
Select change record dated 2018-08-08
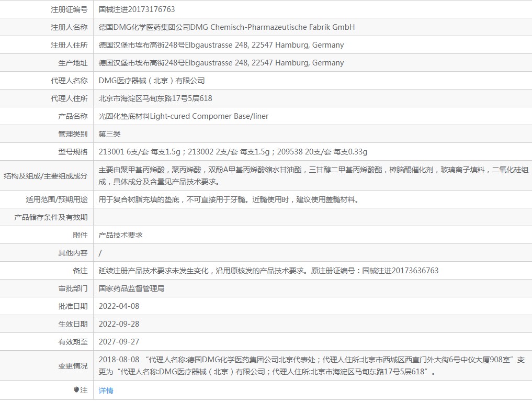311,366
